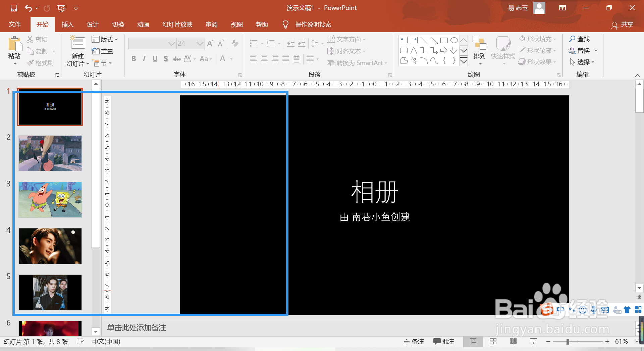Select the oval shape in the shapes gallery
Image resolution: width=644 pixels, height=351 pixels.
click(454, 40)
